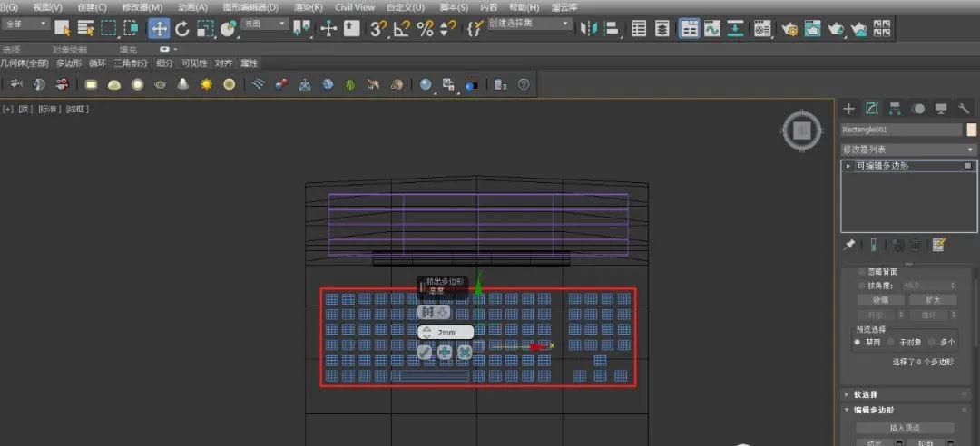Open the Layer Explorer icon
Screen dimensions: 980x446
point(661,28)
